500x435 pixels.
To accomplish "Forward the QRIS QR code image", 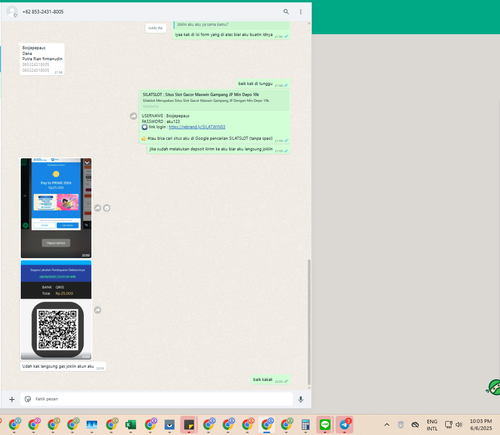I will click(98, 310).
